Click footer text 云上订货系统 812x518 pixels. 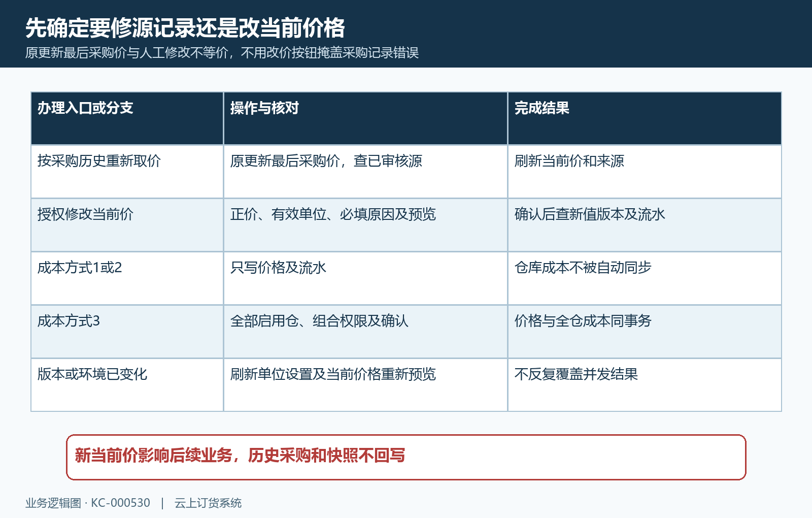click(208, 503)
